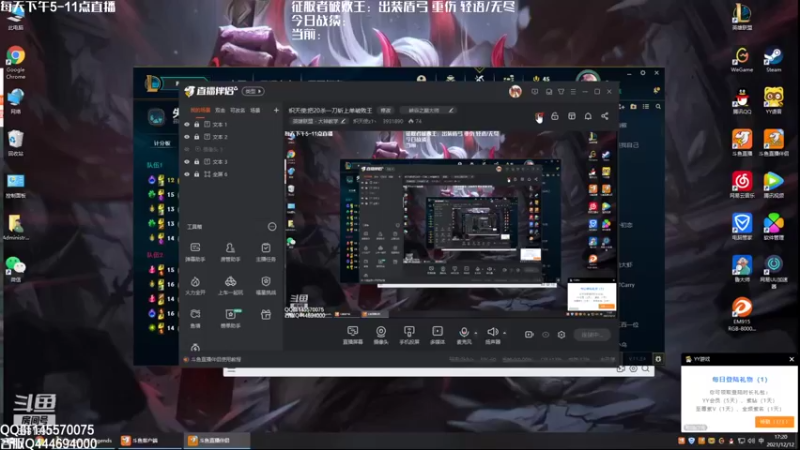The width and height of the screenshot is (800, 450).
Task: Switch to the third scene tab
Action: click(x=237, y=110)
